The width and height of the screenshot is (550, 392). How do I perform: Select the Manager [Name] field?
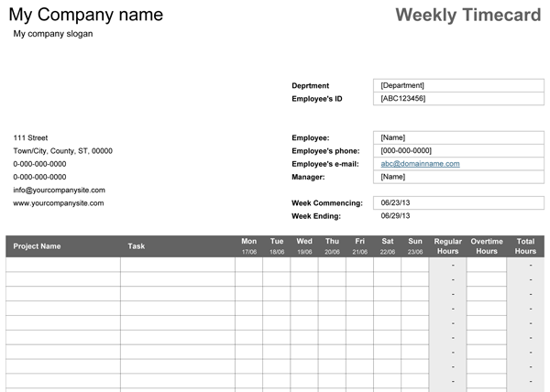click(458, 177)
